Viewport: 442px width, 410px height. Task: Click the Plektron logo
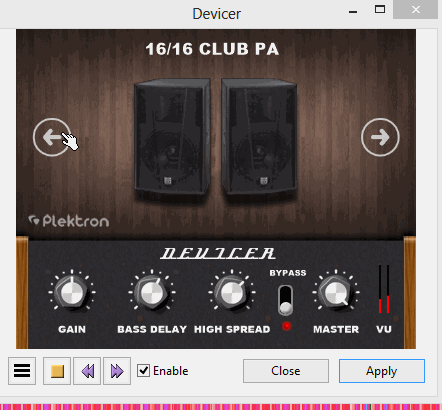point(69,221)
